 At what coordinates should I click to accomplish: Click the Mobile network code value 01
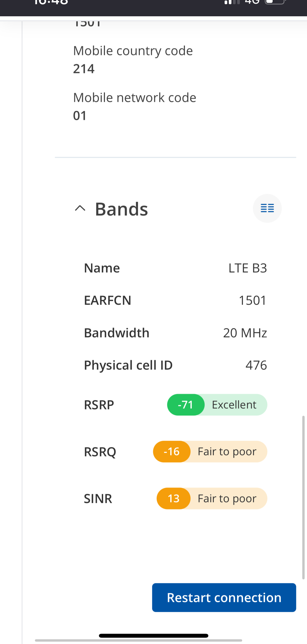coord(80,116)
